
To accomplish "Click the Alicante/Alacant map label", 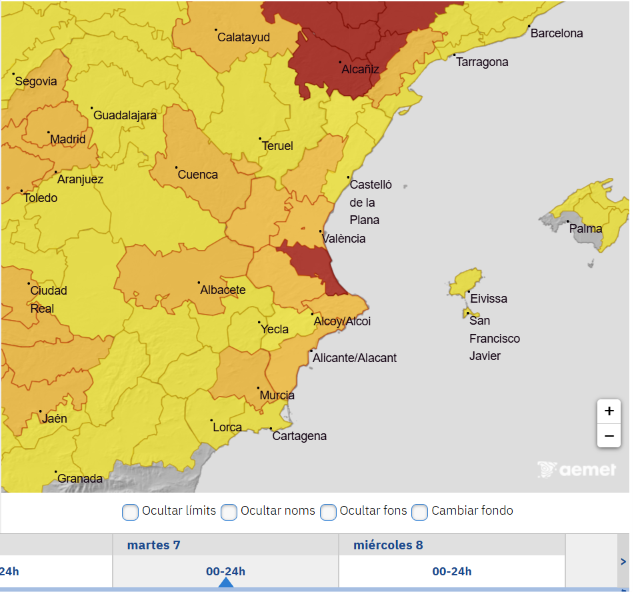I will click(354, 358).
